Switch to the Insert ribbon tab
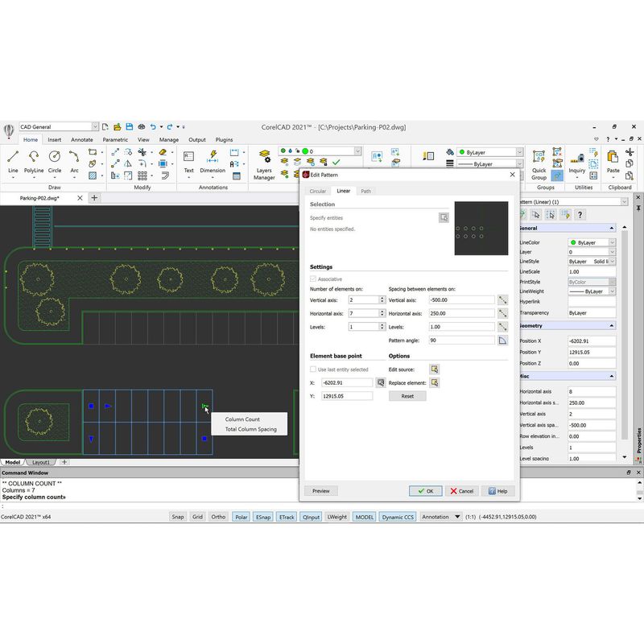644x644 pixels. click(54, 139)
